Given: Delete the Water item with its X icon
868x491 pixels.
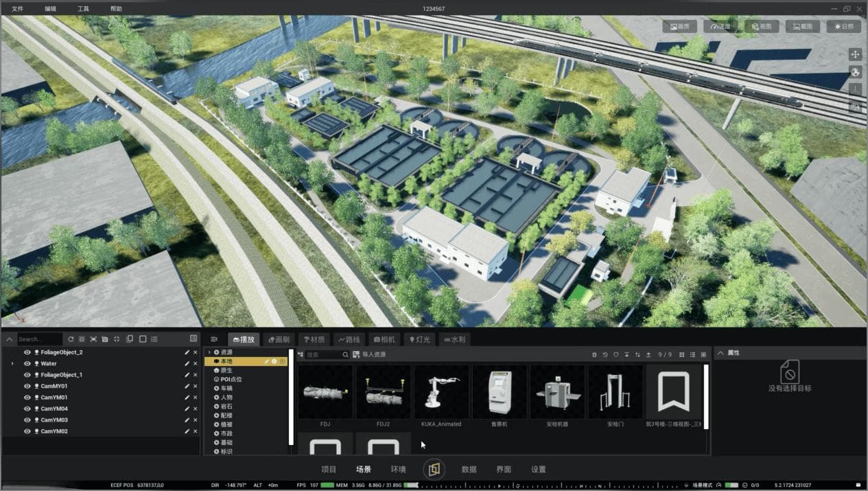Looking at the screenshot, I should [x=195, y=363].
